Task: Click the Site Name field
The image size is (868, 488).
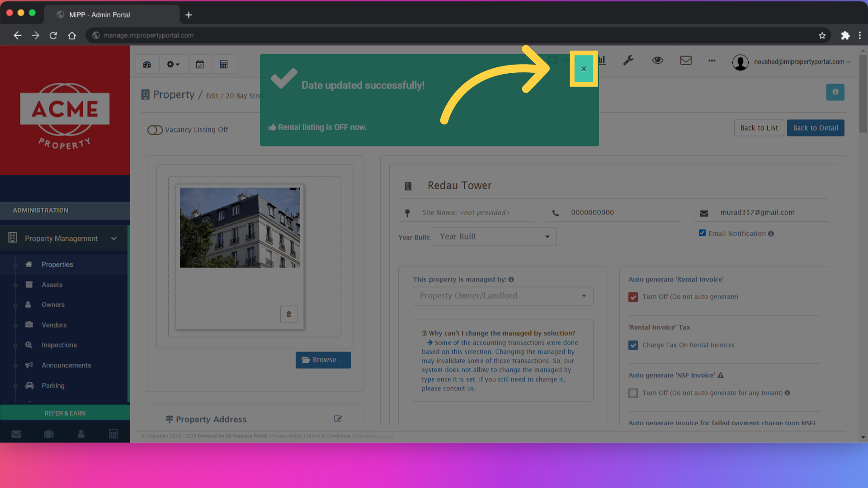Action: tap(466, 213)
